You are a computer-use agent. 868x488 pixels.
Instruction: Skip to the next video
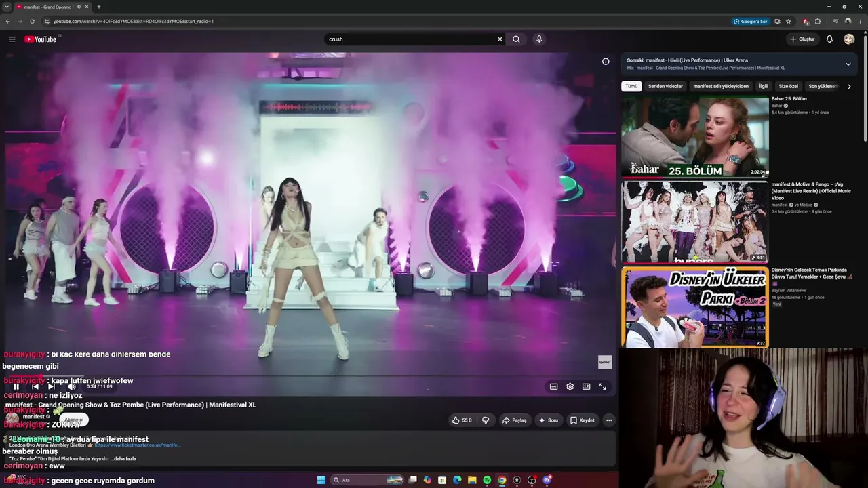click(51, 386)
